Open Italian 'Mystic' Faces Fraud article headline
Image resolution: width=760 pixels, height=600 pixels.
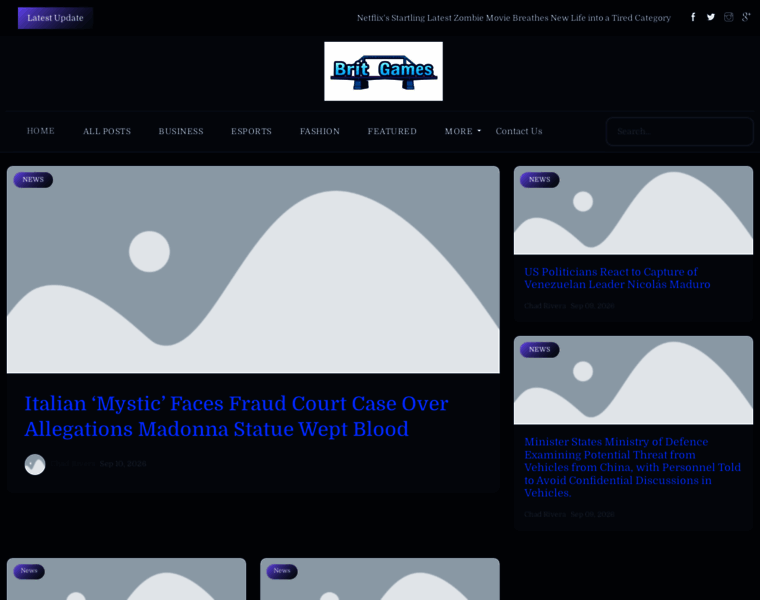[237, 416]
